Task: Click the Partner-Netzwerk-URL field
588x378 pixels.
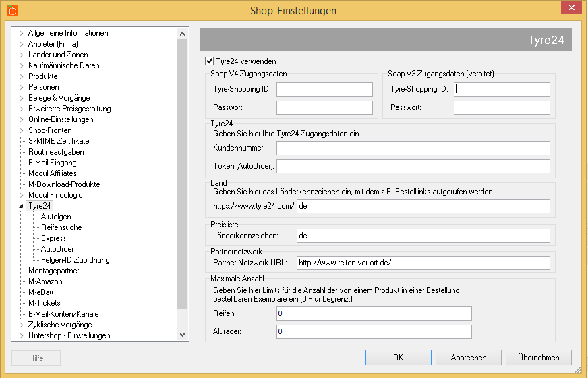Action: pos(423,263)
